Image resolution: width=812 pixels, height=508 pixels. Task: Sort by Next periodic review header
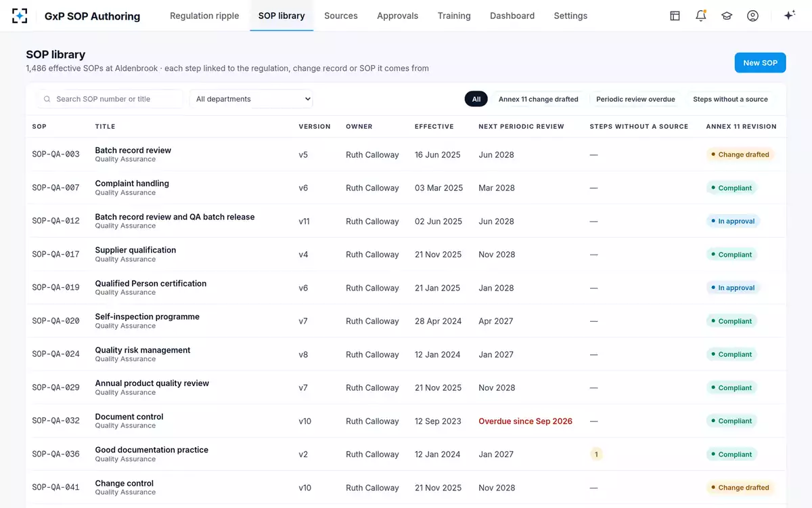point(521,127)
